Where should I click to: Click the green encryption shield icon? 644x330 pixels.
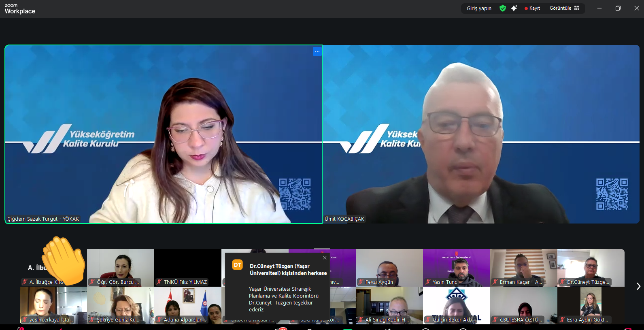(502, 8)
